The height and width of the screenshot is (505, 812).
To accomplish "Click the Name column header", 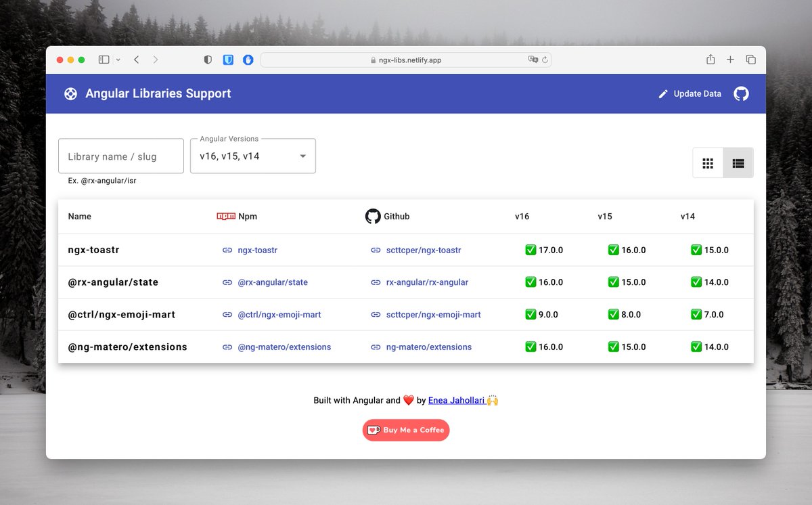I will coord(80,217).
